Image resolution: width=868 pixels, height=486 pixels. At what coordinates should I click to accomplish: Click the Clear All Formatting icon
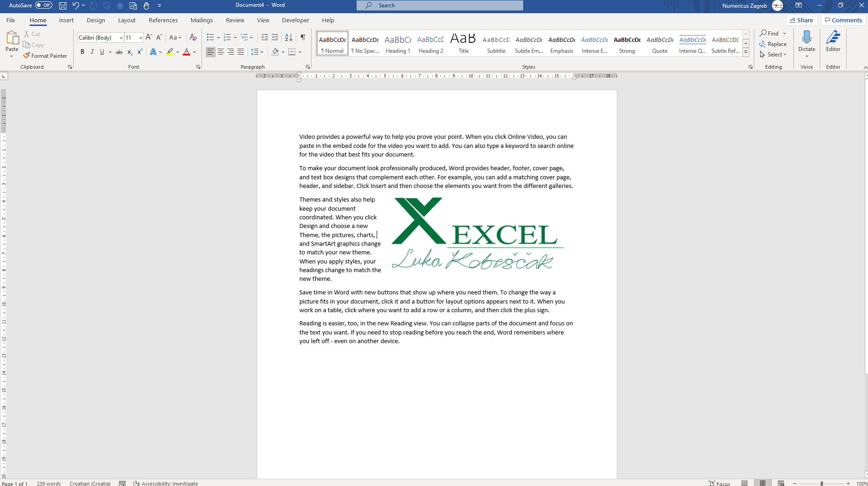point(193,37)
